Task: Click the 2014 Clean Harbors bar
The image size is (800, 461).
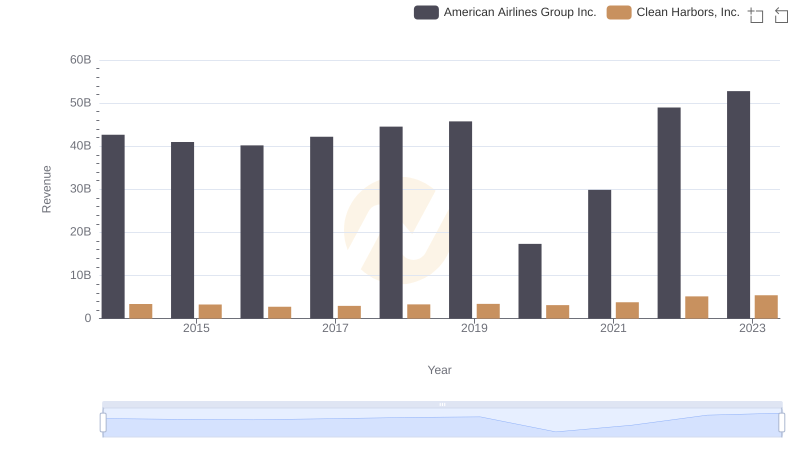Action: (141, 311)
